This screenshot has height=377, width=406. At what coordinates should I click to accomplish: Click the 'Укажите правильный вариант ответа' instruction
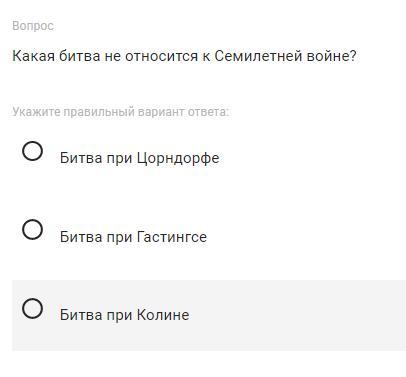click(121, 112)
